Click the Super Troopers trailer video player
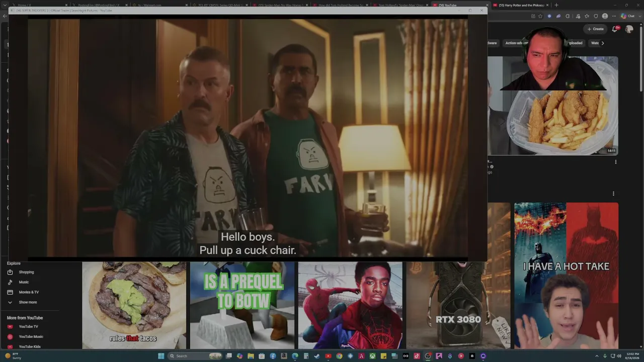Image resolution: width=644 pixels, height=362 pixels. tap(248, 138)
